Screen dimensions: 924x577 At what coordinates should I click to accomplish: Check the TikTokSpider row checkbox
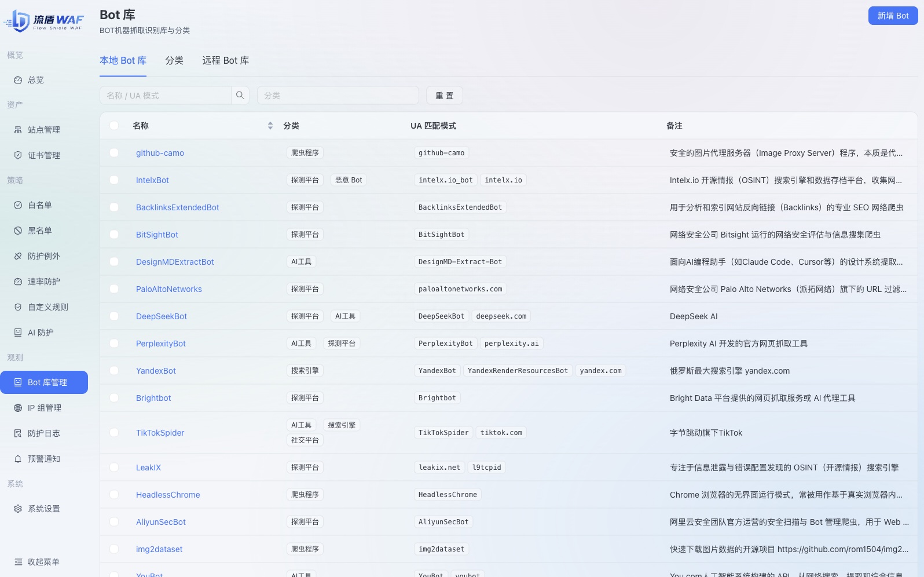114,433
